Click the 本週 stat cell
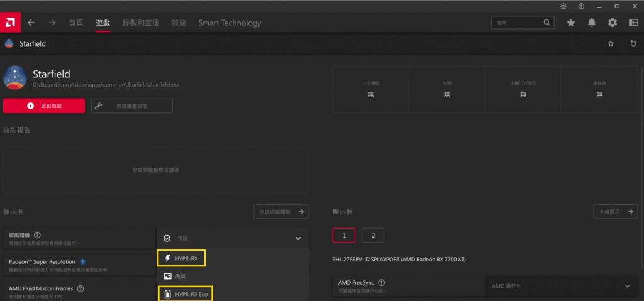The width and height of the screenshot is (644, 301). tap(447, 89)
